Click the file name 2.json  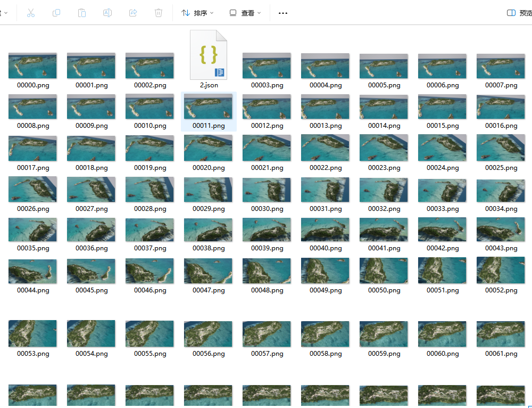point(209,85)
